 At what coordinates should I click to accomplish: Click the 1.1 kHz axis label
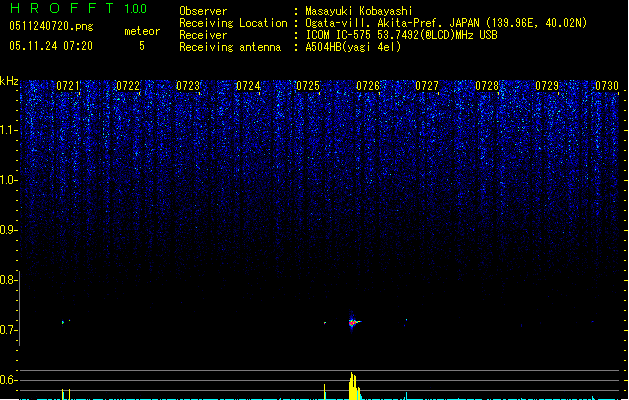point(8,130)
